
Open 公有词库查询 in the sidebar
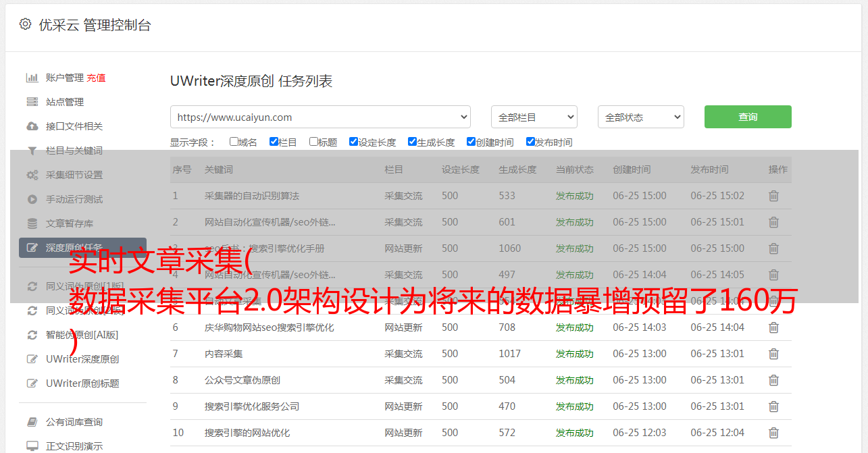point(74,422)
